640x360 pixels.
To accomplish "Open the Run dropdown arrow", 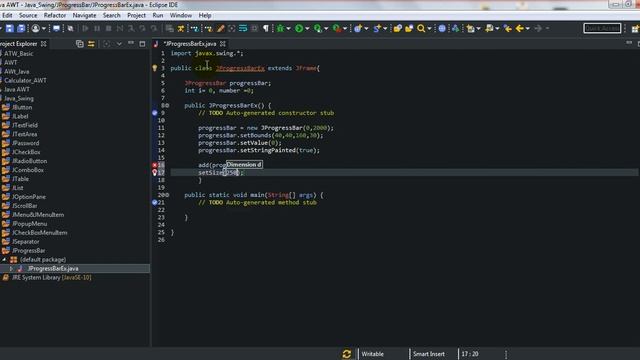I will [x=307, y=29].
